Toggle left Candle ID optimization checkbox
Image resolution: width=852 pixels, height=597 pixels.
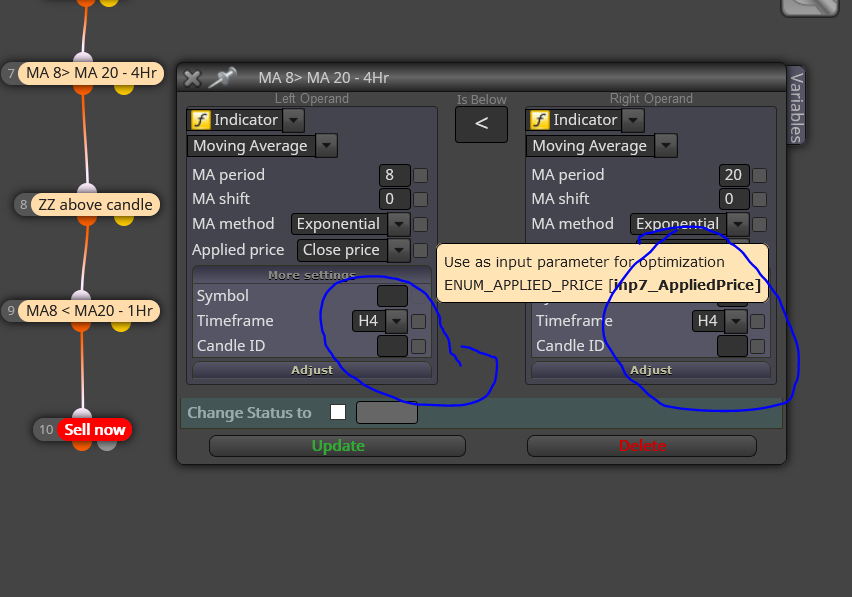click(418, 347)
